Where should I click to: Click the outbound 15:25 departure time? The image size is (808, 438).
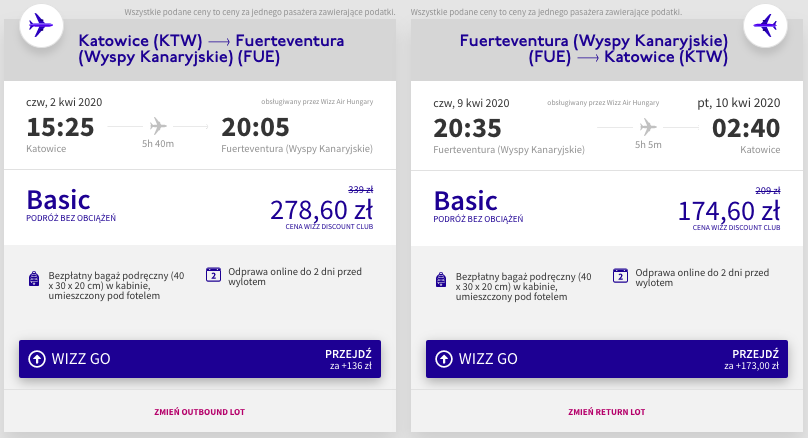pyautogui.click(x=60, y=127)
